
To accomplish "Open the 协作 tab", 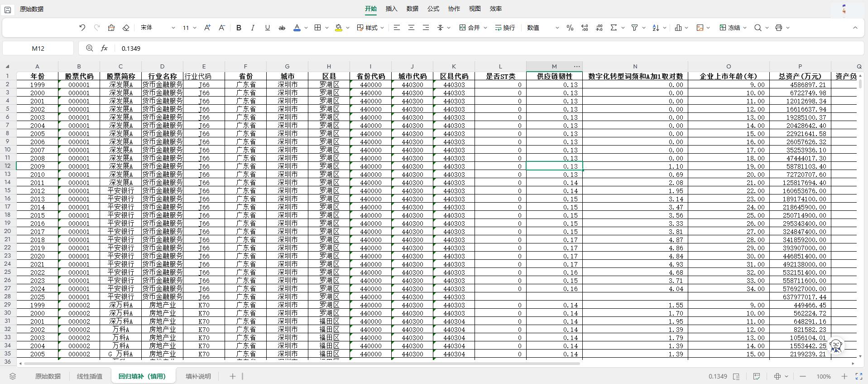I will point(454,9).
